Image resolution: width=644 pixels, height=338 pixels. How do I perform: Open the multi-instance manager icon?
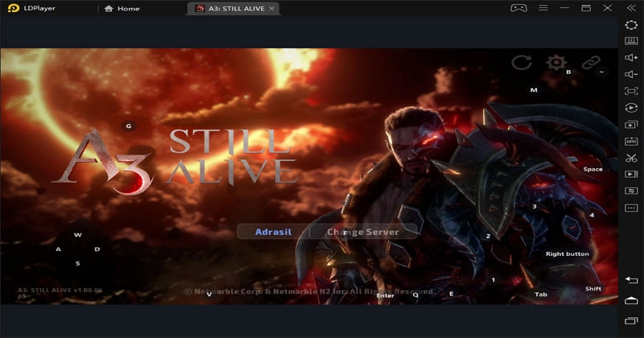pyautogui.click(x=631, y=124)
